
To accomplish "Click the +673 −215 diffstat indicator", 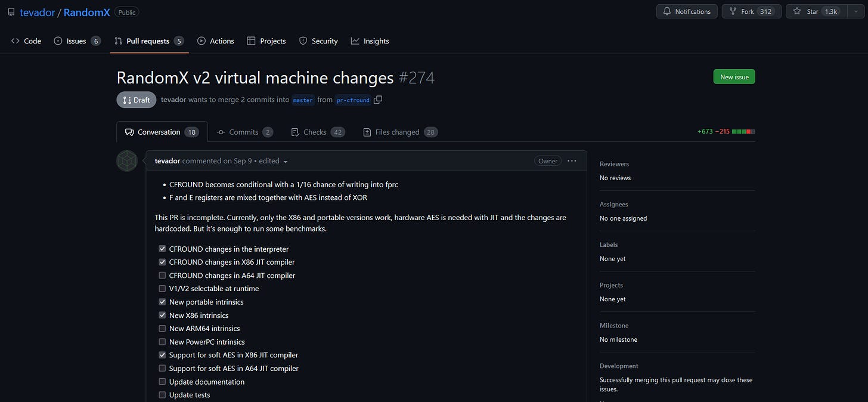I will pos(726,131).
